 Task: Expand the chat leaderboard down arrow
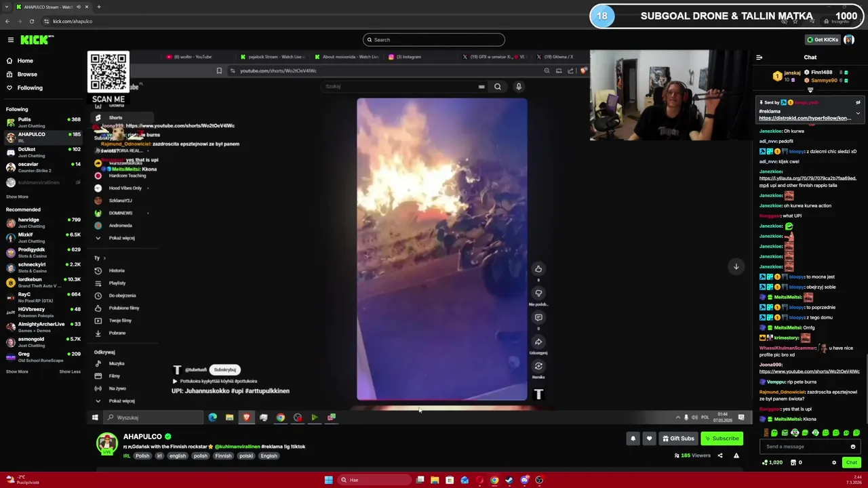(810, 90)
